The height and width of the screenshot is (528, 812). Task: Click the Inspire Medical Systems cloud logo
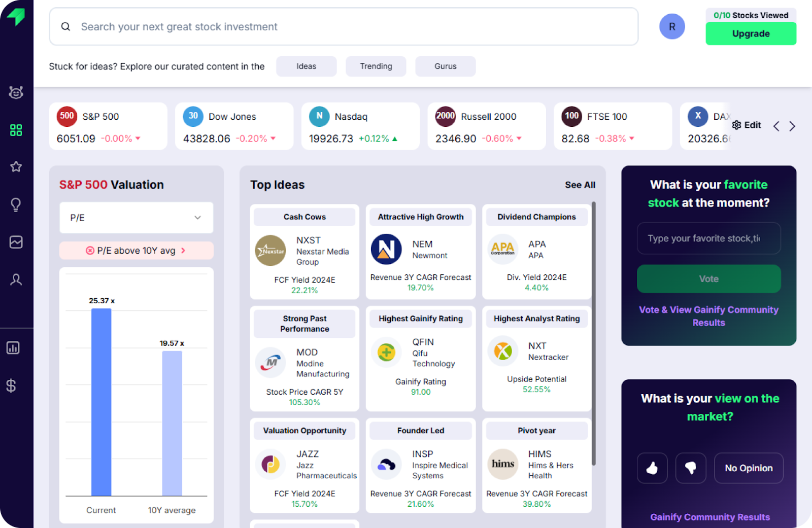point(386,464)
